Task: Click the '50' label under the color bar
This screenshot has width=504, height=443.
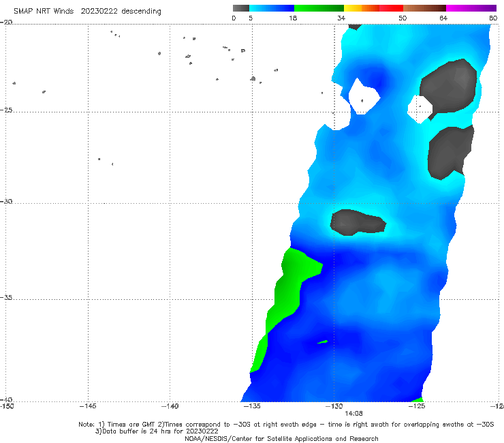Action: tap(403, 18)
